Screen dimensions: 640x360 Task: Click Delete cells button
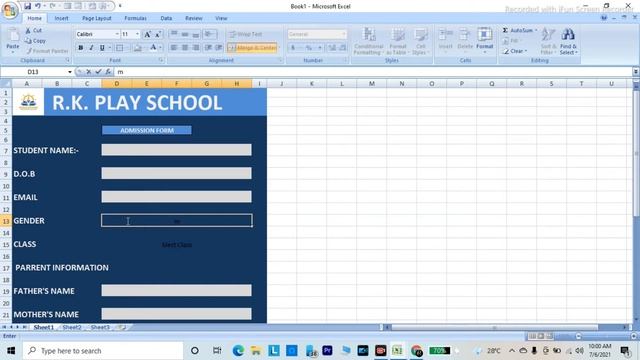tap(464, 40)
